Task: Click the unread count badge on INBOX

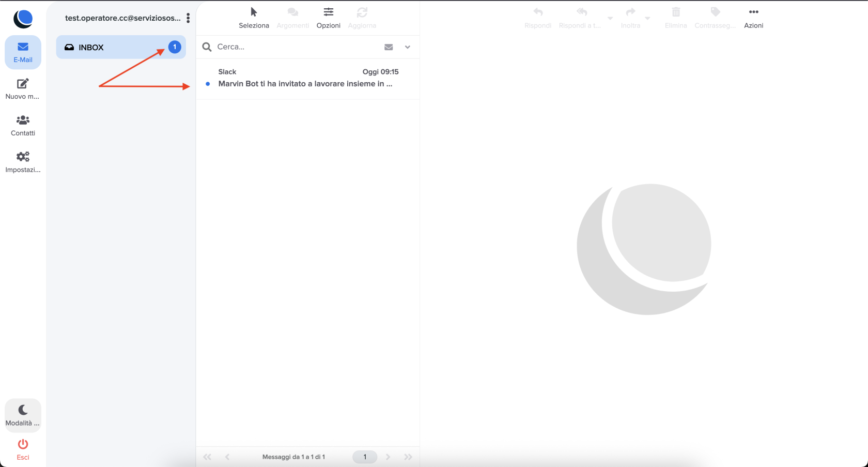Action: 175,47
